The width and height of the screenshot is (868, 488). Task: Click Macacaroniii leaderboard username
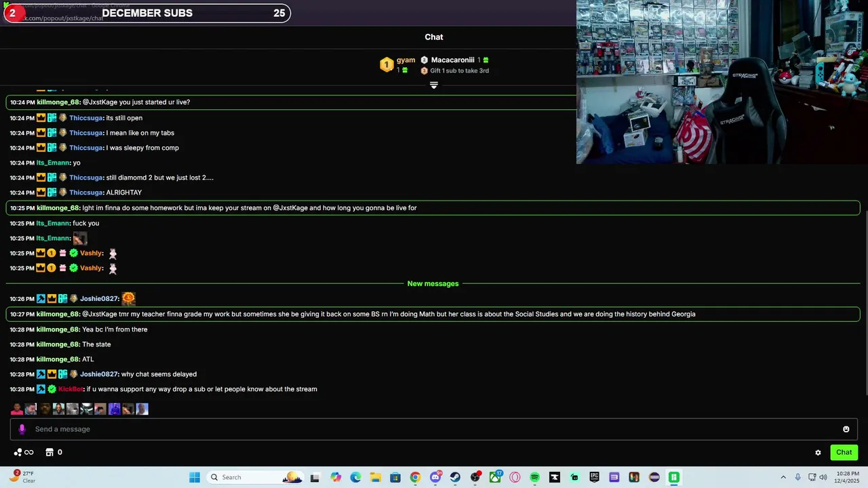[x=452, y=60]
